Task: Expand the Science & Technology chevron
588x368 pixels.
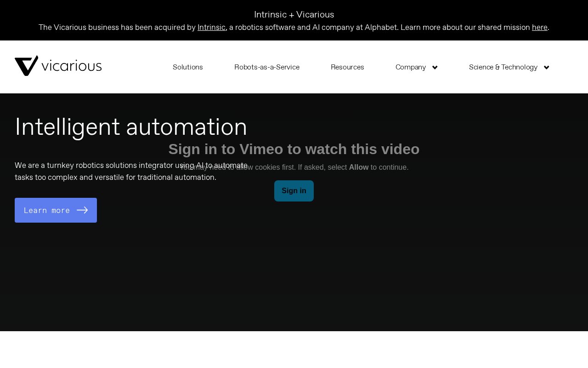Action: [547, 68]
